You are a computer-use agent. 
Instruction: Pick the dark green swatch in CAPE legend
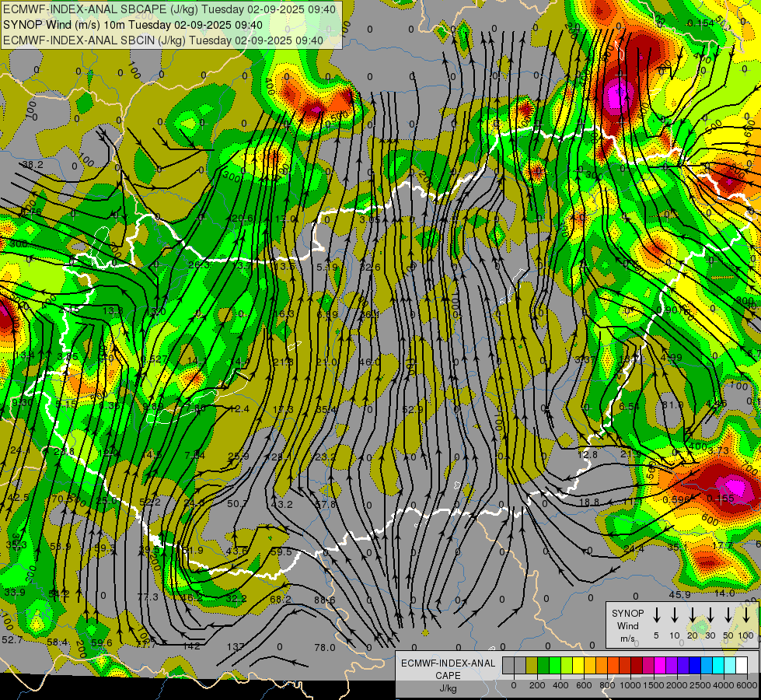tap(543, 666)
